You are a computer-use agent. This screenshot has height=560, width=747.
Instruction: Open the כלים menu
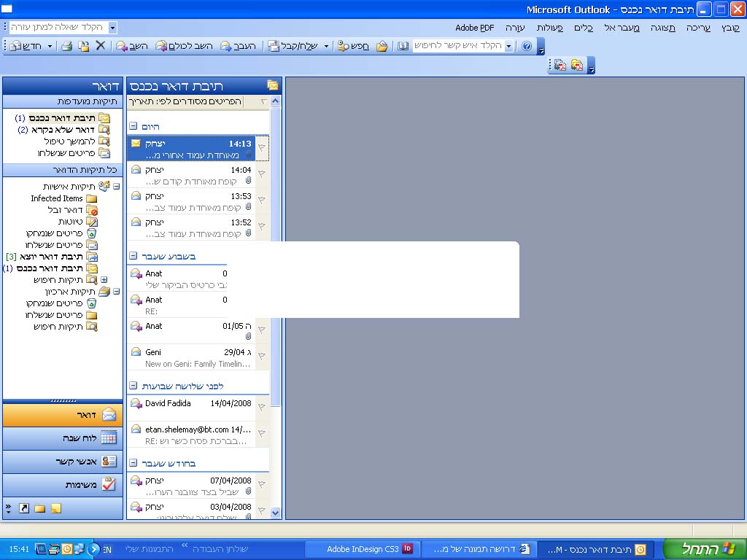click(583, 28)
